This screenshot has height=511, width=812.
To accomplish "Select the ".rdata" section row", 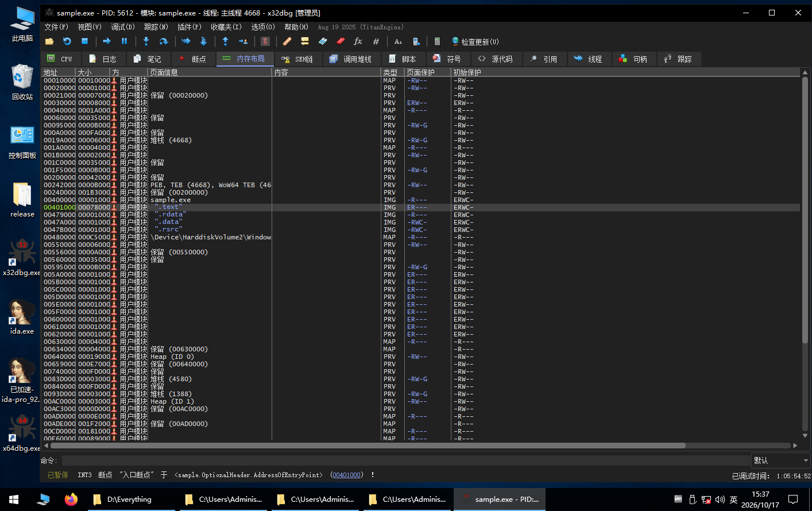I will click(x=421, y=215).
